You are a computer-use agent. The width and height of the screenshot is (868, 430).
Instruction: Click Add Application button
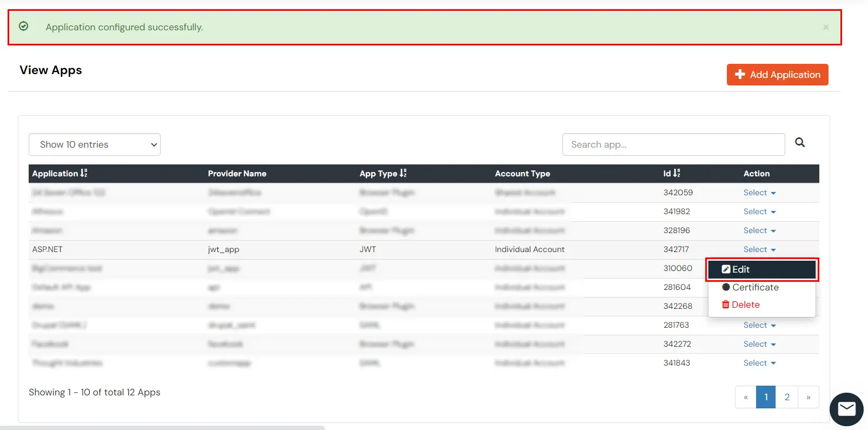(777, 75)
